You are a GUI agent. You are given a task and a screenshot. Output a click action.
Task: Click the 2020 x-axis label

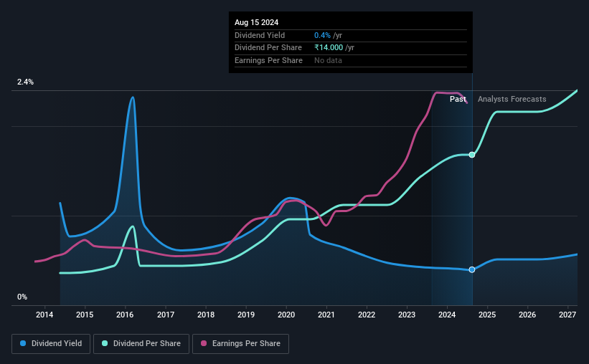286,315
